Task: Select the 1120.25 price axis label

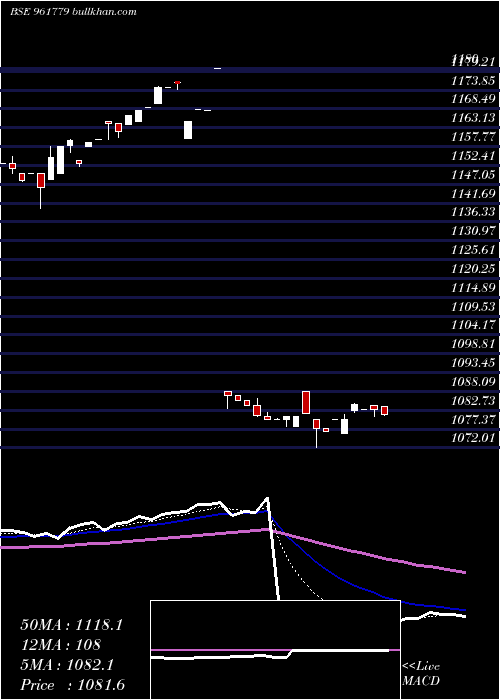Action: [473, 268]
